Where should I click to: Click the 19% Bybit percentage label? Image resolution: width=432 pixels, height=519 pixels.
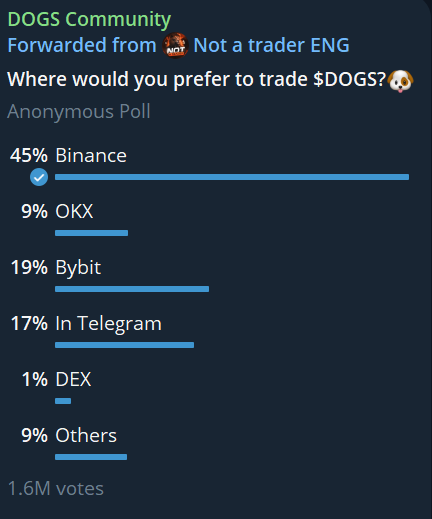tap(29, 267)
